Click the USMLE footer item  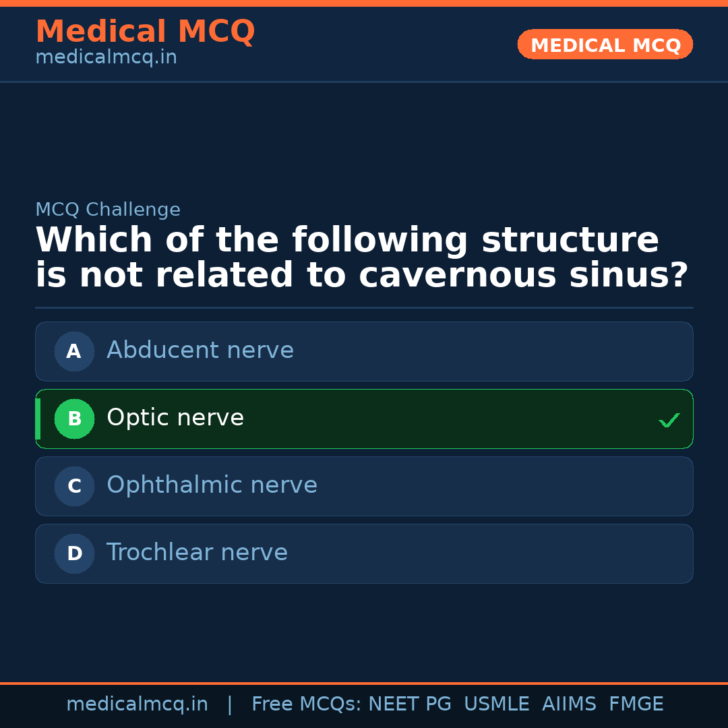pyautogui.click(x=497, y=704)
